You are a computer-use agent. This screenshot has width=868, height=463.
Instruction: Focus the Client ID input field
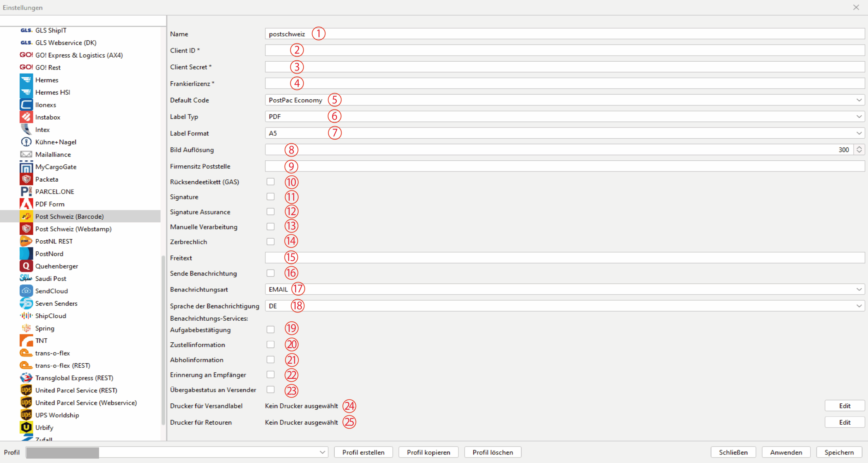coord(565,50)
